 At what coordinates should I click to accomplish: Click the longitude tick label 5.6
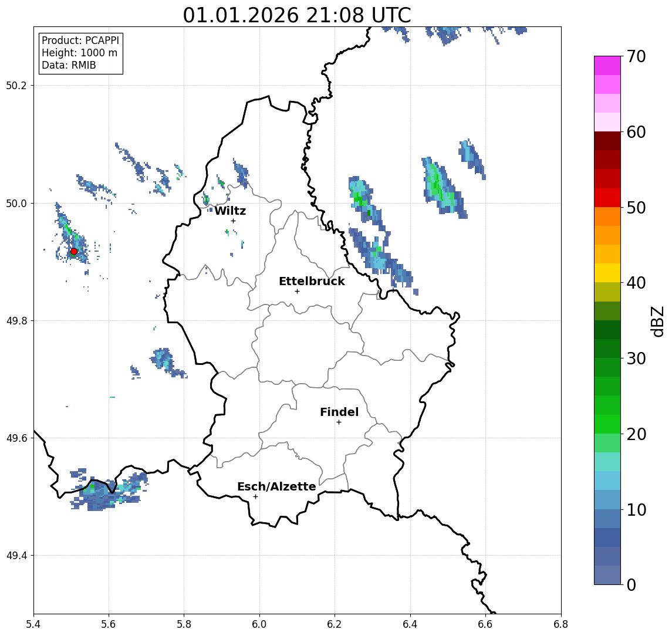(x=109, y=624)
